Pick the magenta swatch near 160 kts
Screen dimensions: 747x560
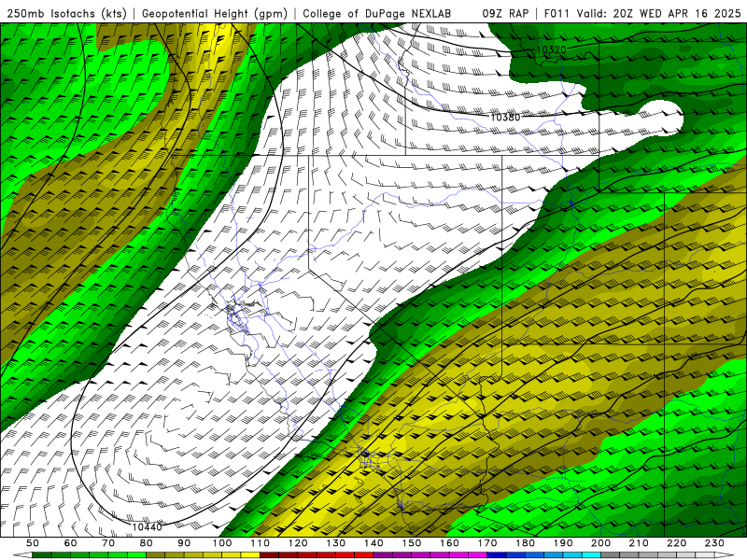coord(458,555)
